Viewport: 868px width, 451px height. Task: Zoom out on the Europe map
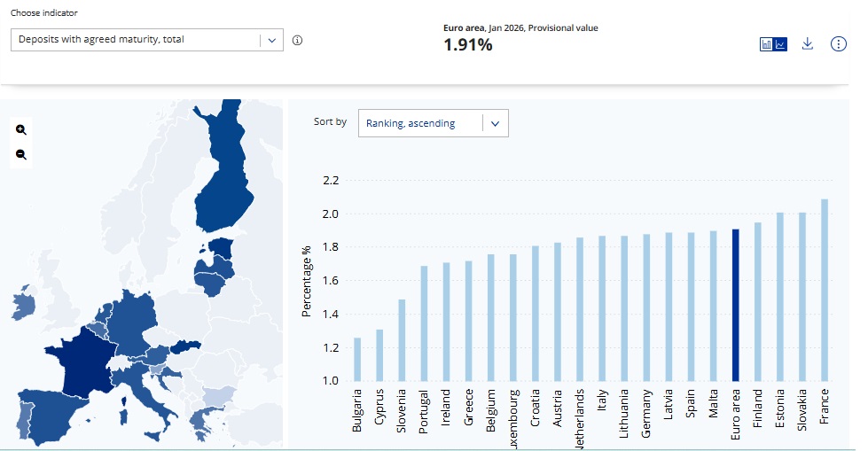[x=21, y=154]
